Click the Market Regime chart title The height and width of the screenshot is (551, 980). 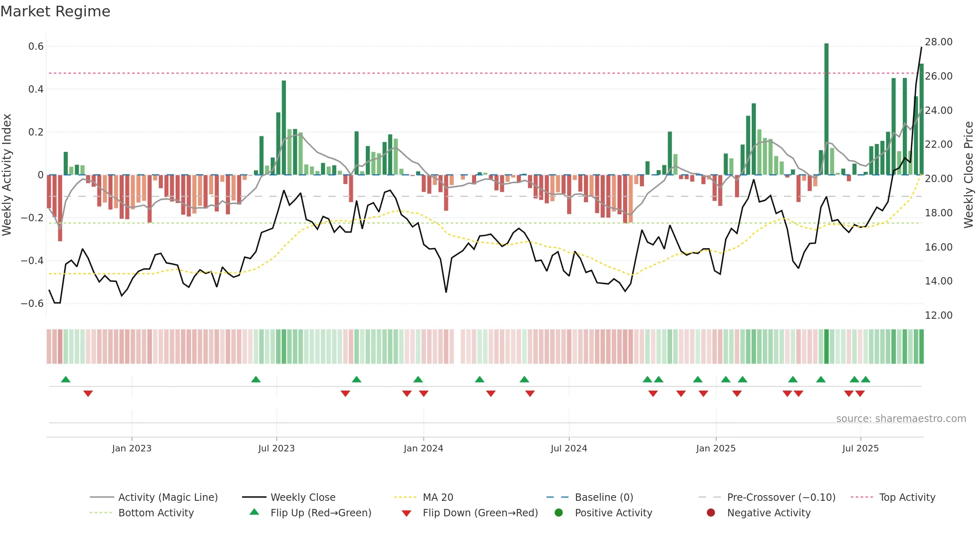click(x=55, y=11)
